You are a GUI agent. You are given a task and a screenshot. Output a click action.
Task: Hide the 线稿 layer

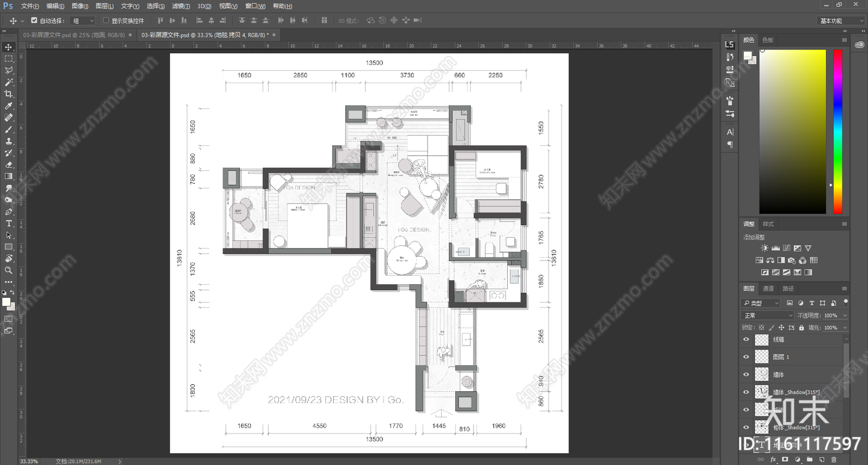(746, 340)
